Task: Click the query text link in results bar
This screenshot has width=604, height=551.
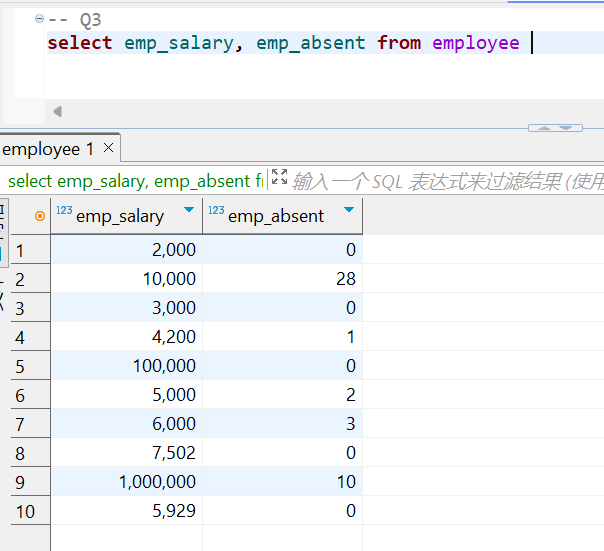Action: pyautogui.click(x=130, y=181)
